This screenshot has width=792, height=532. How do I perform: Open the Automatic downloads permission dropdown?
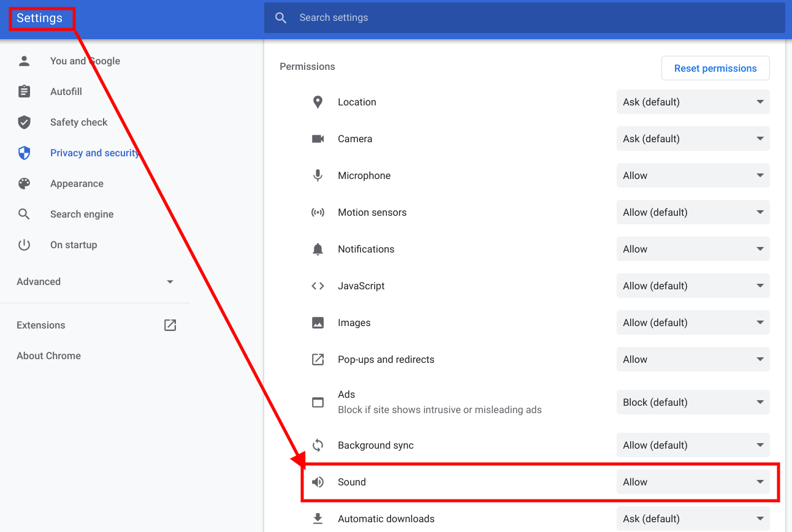click(693, 519)
